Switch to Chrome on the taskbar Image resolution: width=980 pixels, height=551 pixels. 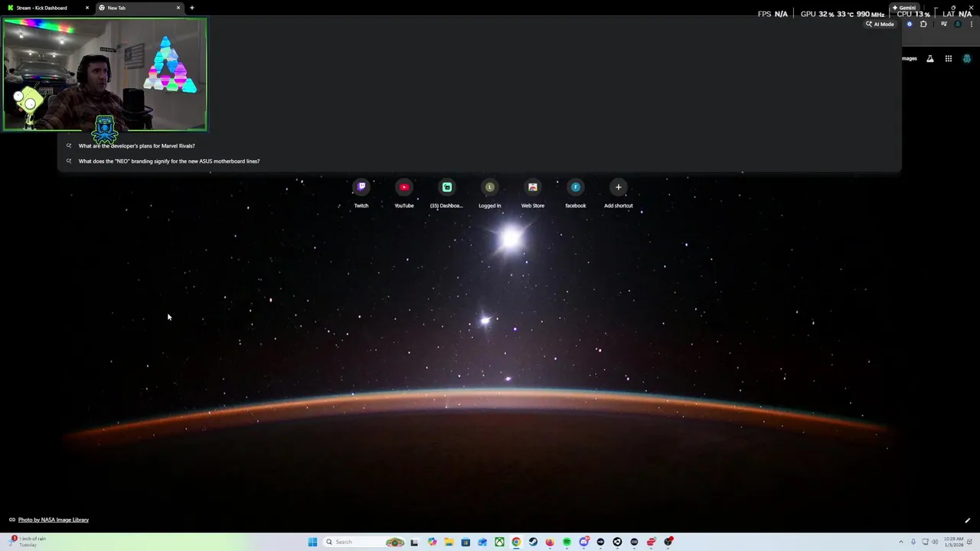(x=516, y=542)
